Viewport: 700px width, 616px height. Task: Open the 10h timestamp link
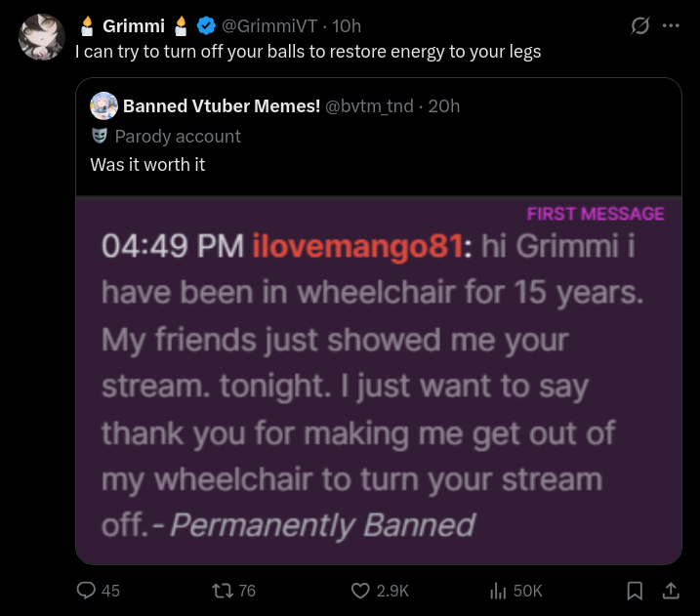347,26
